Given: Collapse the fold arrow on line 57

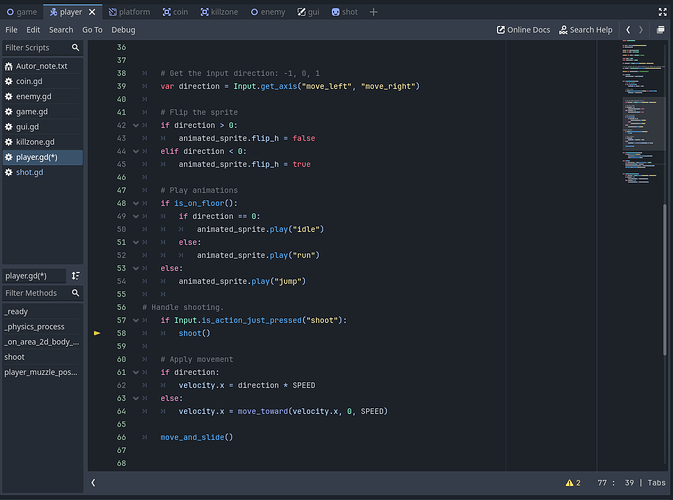Looking at the screenshot, I should pyautogui.click(x=136, y=320).
